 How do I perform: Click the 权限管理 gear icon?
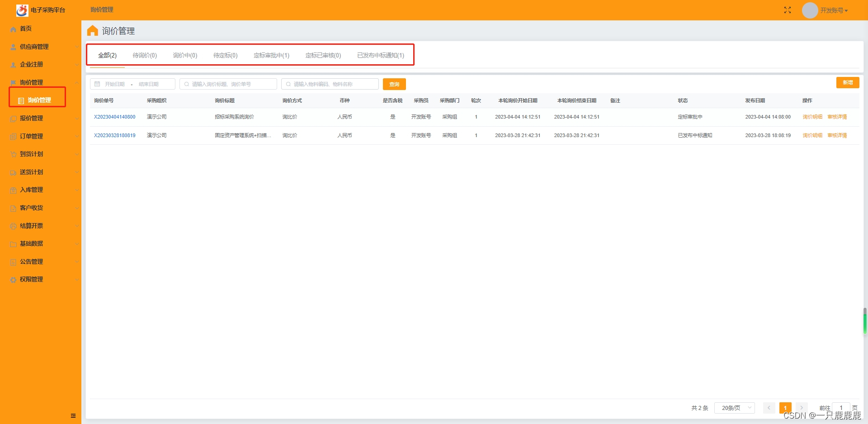[x=13, y=280]
